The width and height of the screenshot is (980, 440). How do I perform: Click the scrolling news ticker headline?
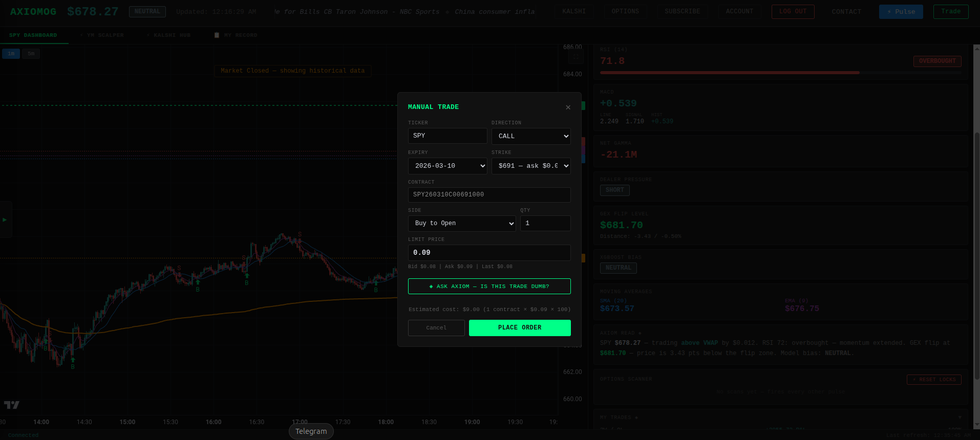[x=404, y=12]
